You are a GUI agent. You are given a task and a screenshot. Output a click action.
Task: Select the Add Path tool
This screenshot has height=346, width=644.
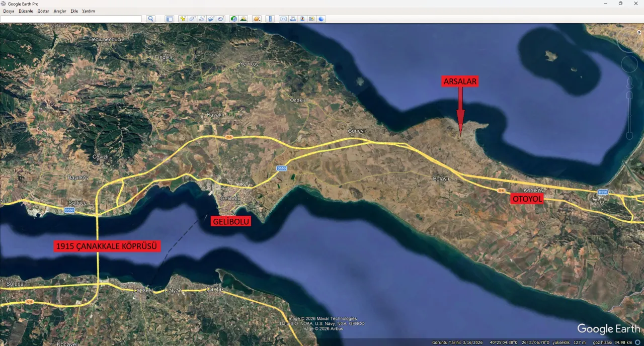(x=202, y=19)
